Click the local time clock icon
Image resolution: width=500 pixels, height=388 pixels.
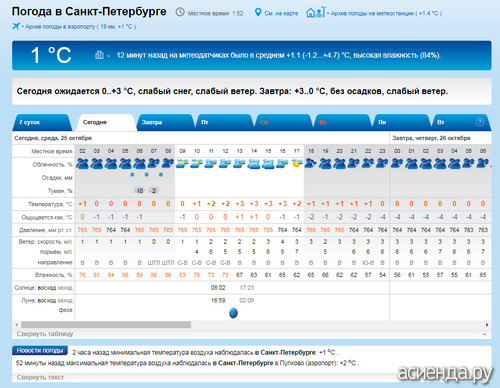(x=180, y=12)
